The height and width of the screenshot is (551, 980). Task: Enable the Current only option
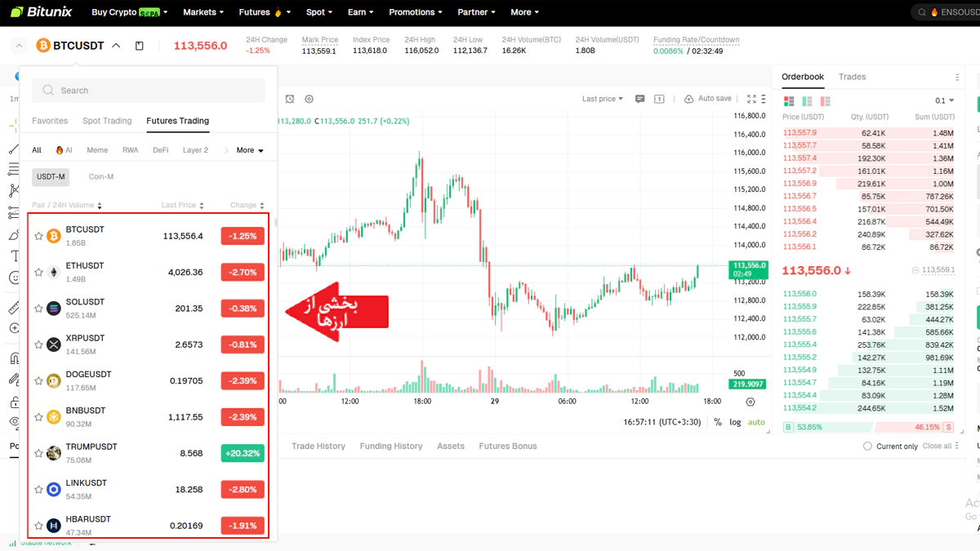[x=867, y=447]
